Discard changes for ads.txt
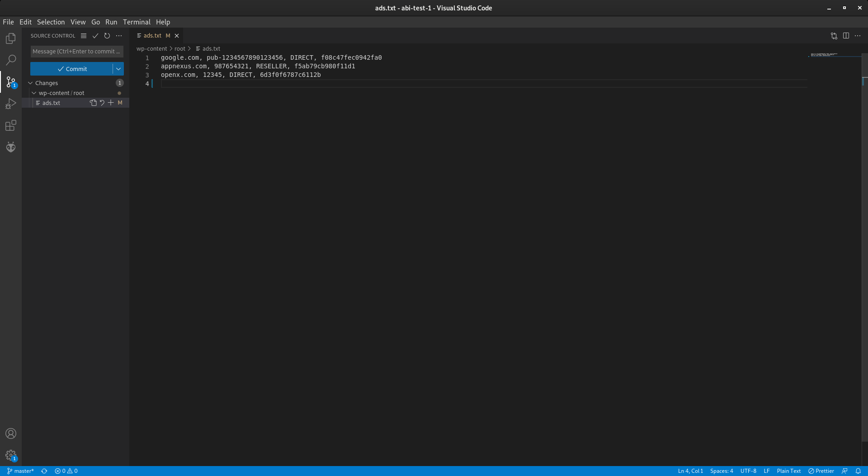The width and height of the screenshot is (868, 476). (x=102, y=103)
